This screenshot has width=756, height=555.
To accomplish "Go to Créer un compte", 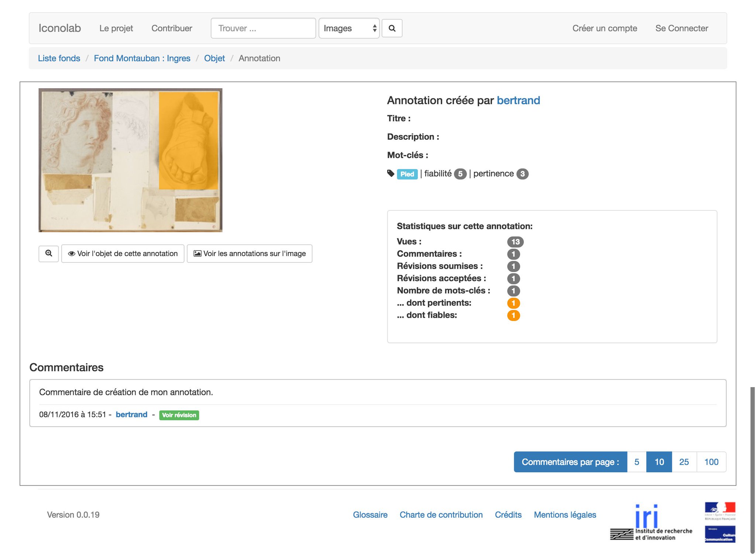I will (605, 28).
